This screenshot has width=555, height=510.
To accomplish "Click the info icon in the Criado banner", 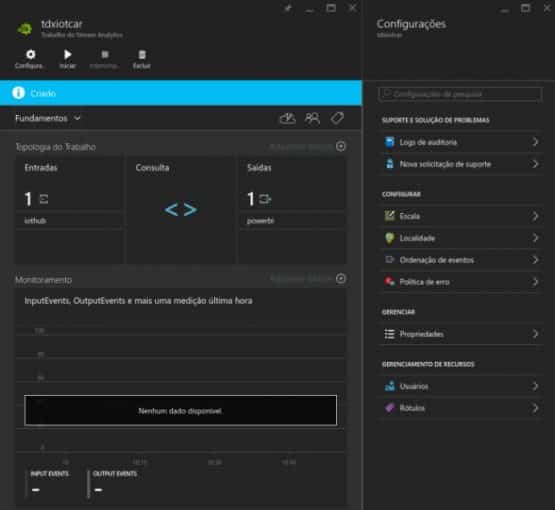I will coord(18,93).
